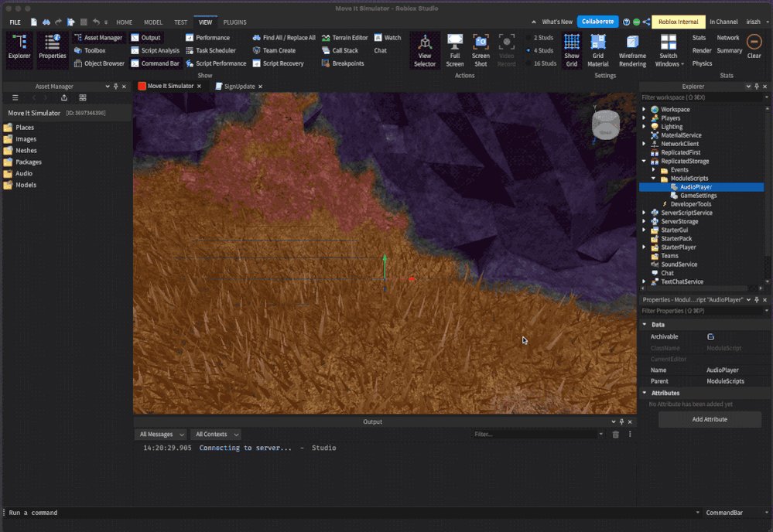Toggle Render stats display

coord(702,50)
